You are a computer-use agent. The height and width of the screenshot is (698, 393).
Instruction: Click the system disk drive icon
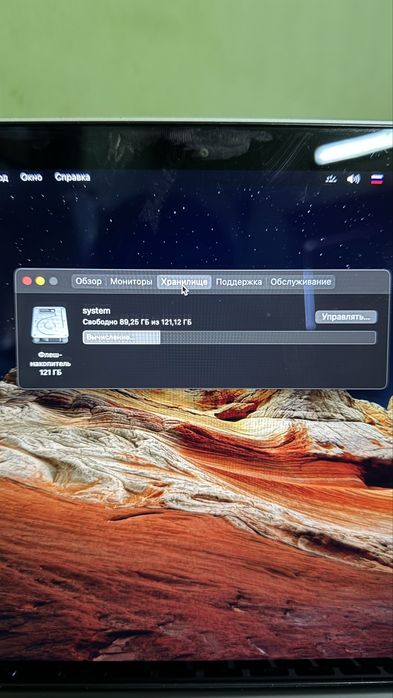(50, 325)
